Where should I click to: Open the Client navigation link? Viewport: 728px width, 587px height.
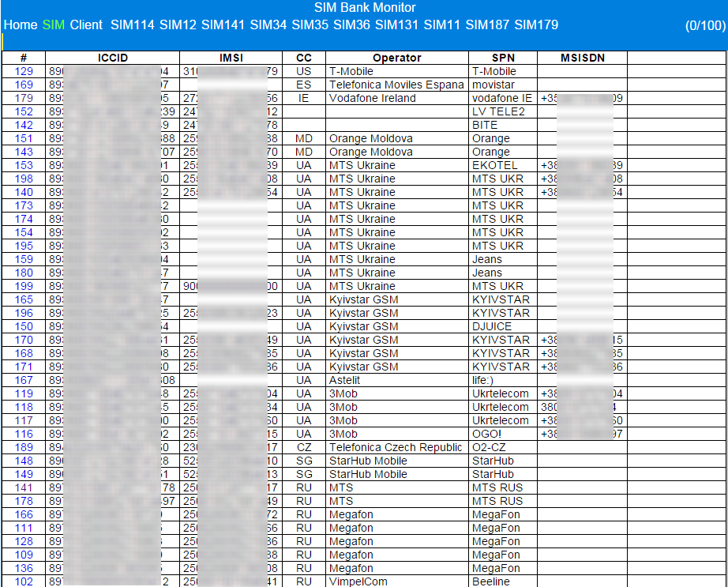point(86,24)
